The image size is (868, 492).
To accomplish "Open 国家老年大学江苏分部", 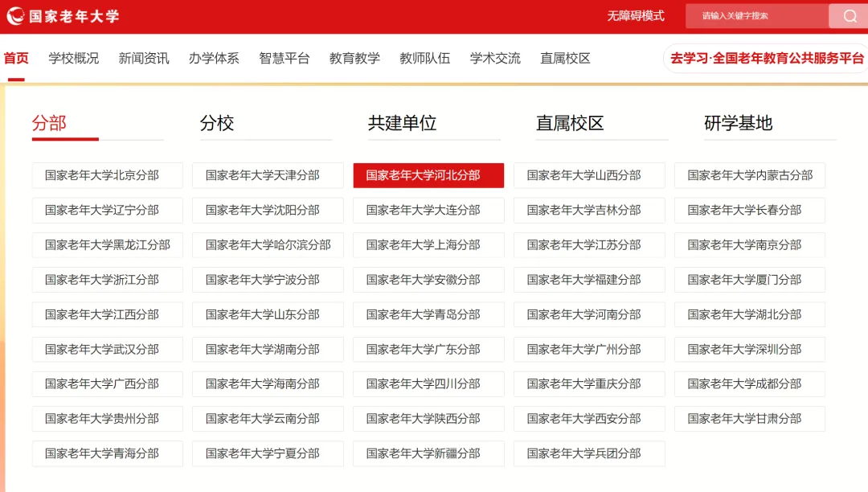I will (590, 245).
